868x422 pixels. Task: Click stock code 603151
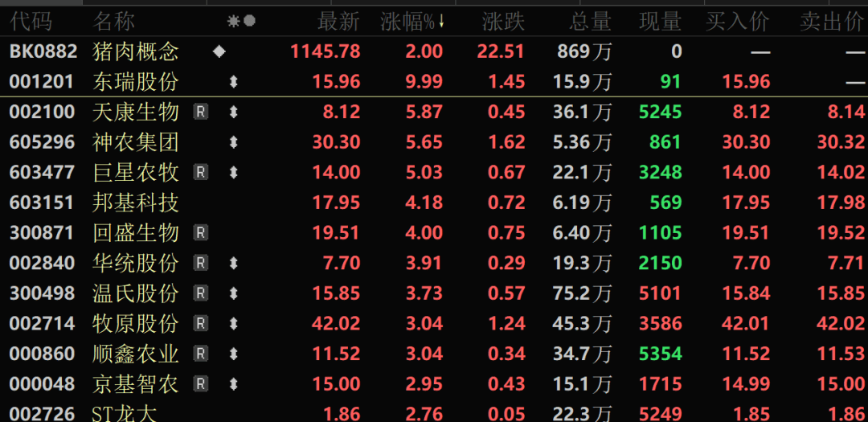click(x=42, y=203)
